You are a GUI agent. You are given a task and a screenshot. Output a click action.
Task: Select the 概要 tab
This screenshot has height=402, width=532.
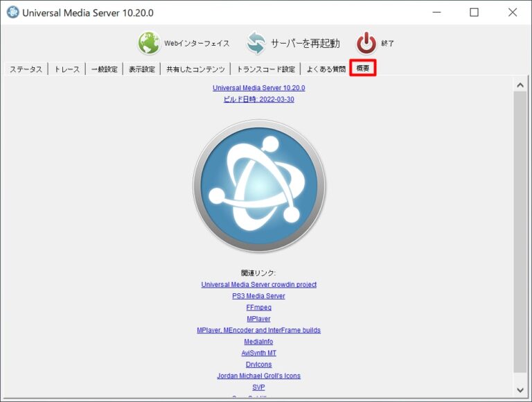coord(363,68)
